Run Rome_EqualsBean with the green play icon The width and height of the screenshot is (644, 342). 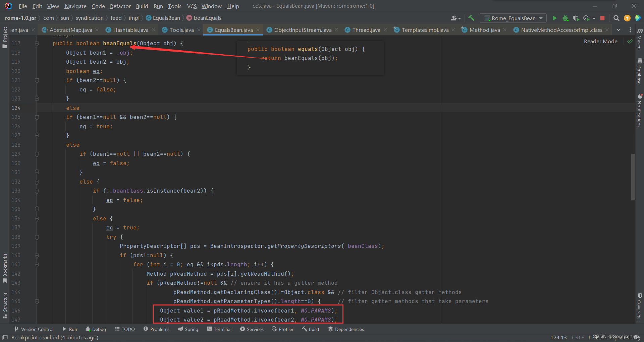point(554,18)
